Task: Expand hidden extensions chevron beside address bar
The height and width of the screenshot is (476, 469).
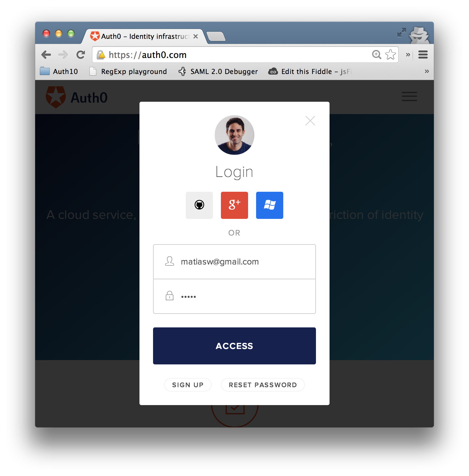Action: pos(408,55)
